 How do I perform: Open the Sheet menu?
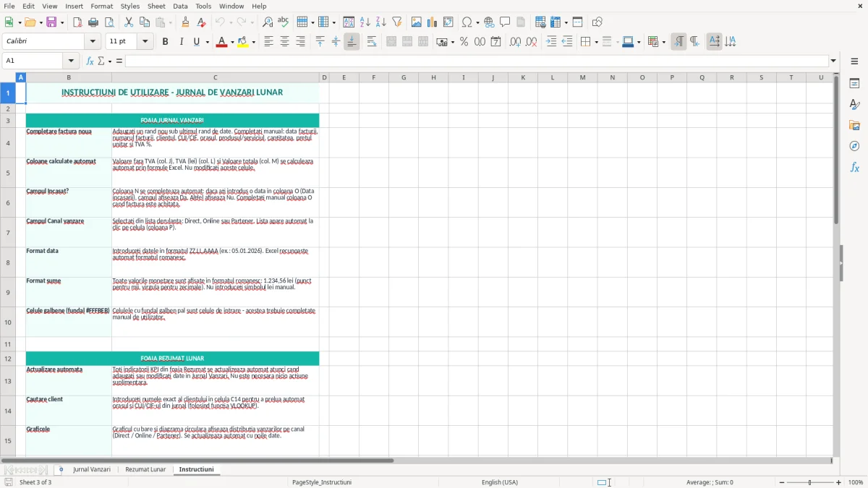156,6
